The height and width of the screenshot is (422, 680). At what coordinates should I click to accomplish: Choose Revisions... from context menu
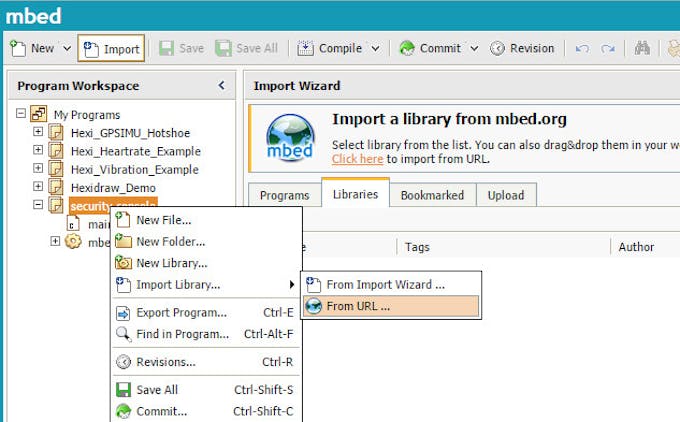click(x=206, y=362)
